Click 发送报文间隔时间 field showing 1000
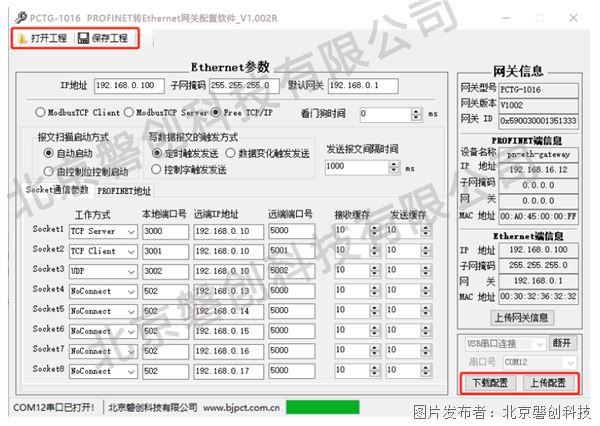The image size is (600, 426). click(357, 167)
